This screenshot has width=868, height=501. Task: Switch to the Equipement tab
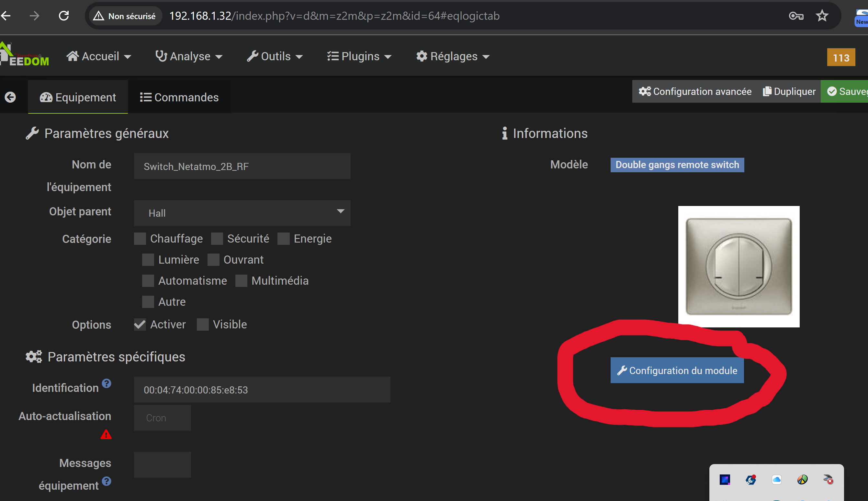pyautogui.click(x=78, y=97)
